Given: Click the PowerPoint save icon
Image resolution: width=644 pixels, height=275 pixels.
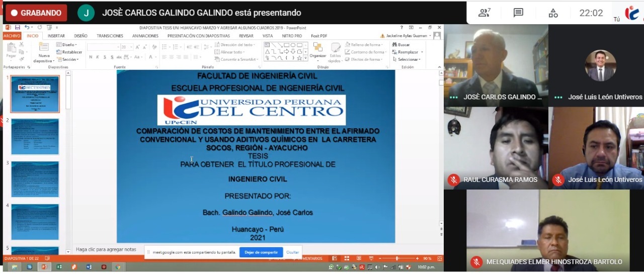Looking at the screenshot, I should coord(18,28).
